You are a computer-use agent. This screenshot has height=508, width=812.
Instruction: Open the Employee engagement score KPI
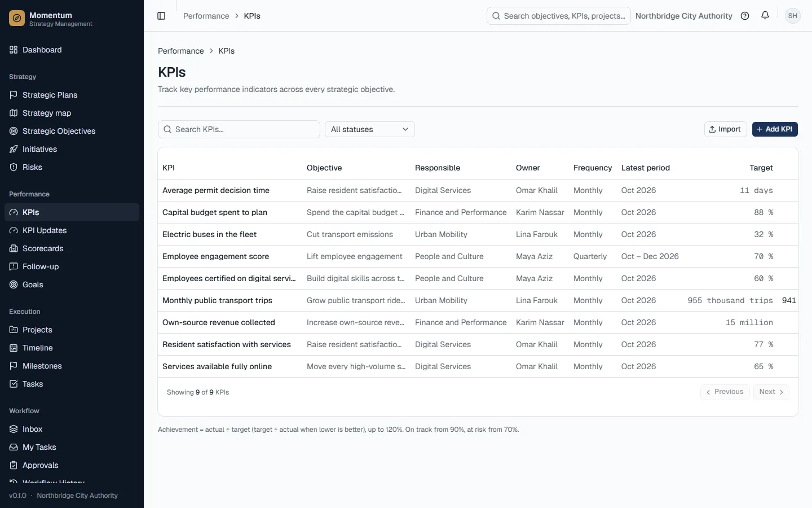(215, 256)
